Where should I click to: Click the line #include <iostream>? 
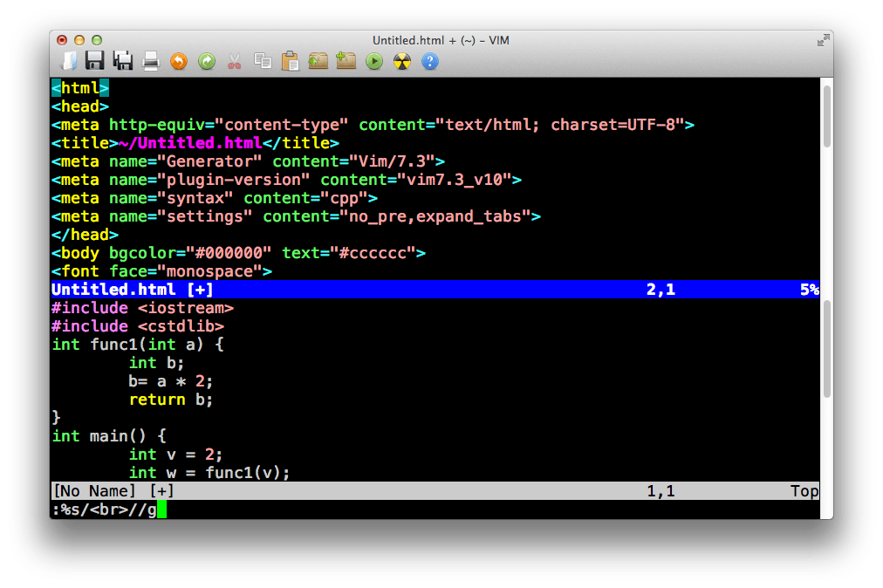click(x=142, y=307)
